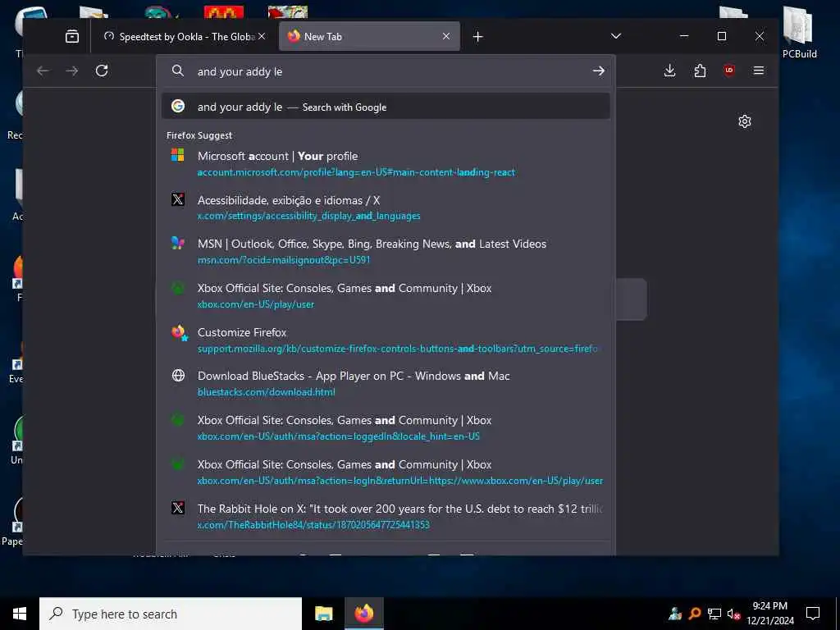
Task: Select the New Tab tab
Action: click(369, 36)
